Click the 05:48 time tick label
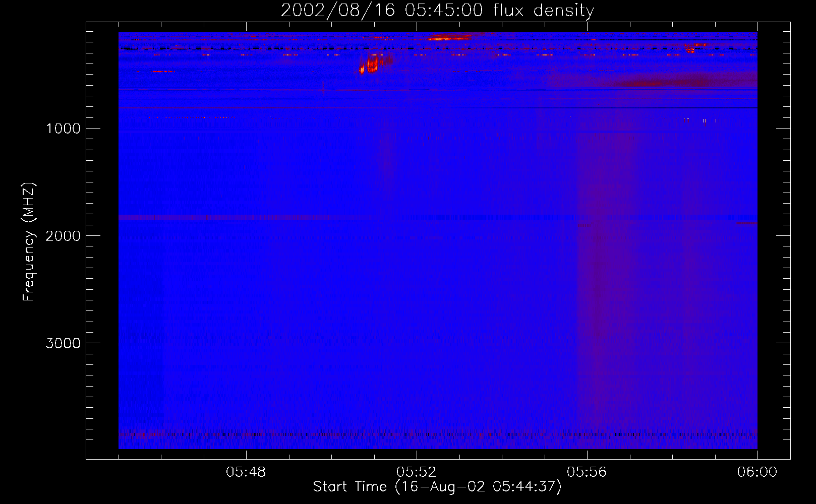This screenshot has width=816, height=504. tap(246, 472)
